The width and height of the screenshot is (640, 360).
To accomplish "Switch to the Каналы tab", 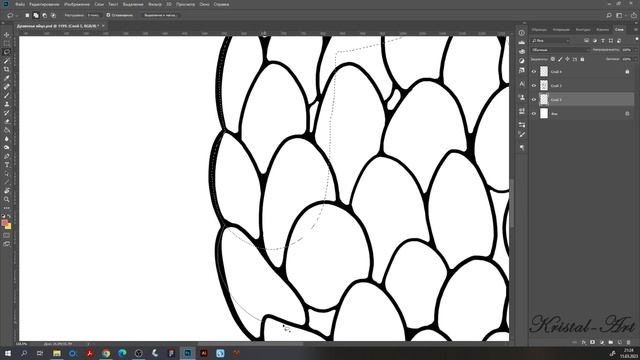I will 602,29.
